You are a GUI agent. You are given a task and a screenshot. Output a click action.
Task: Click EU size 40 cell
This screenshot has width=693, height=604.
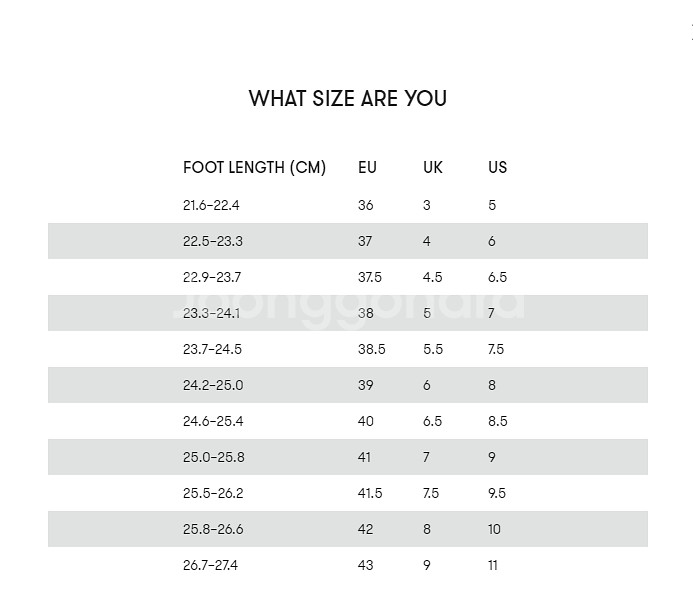(x=366, y=422)
